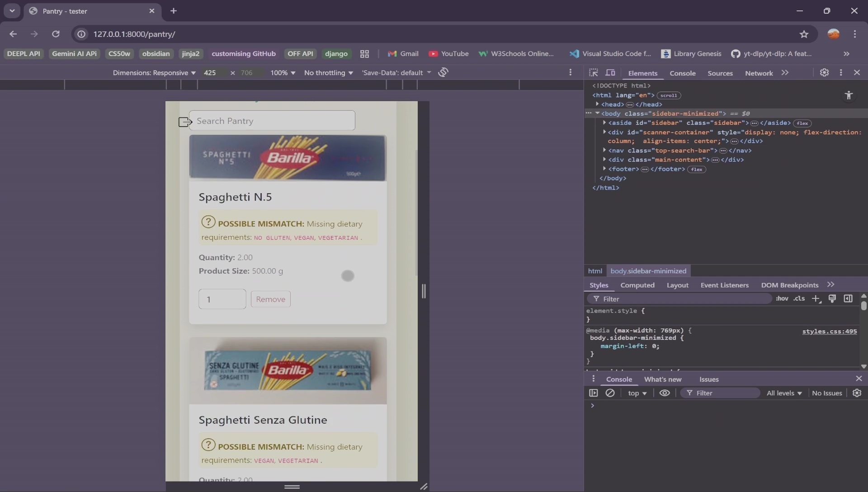Toggle the device emulation mode icon

click(611, 72)
